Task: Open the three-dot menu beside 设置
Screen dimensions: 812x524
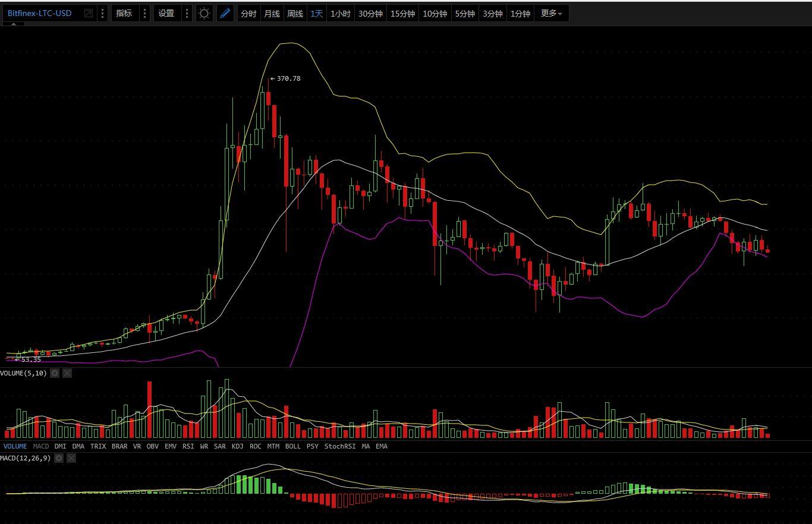Action: pyautogui.click(x=187, y=13)
